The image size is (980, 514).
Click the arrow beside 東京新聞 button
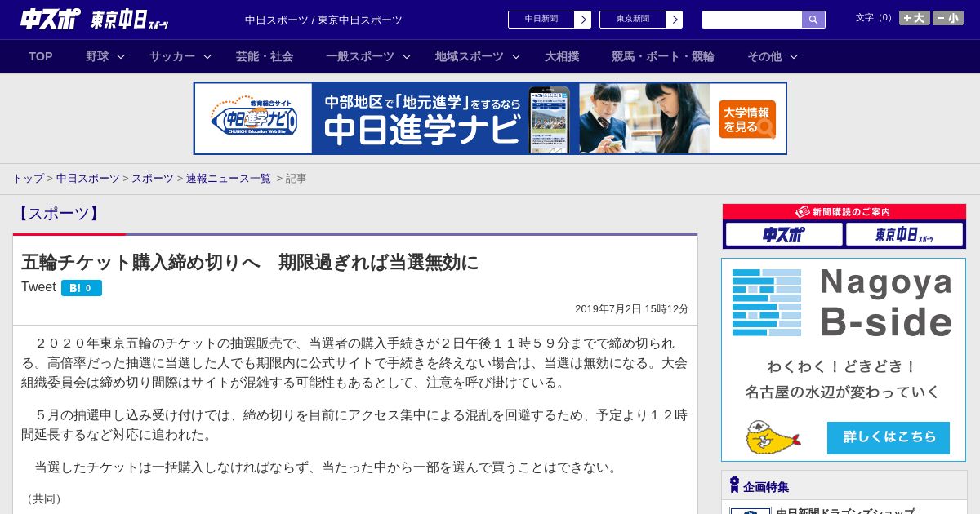tap(675, 20)
